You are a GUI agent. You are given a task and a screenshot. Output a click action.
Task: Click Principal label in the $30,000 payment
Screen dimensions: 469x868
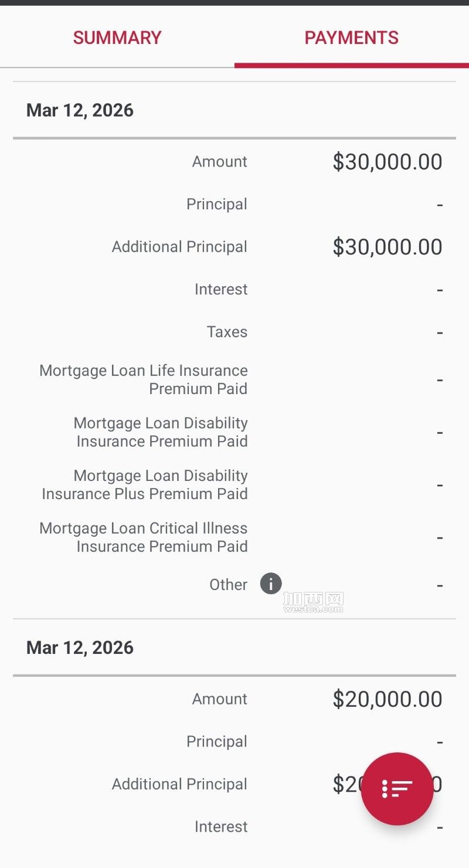(x=217, y=204)
